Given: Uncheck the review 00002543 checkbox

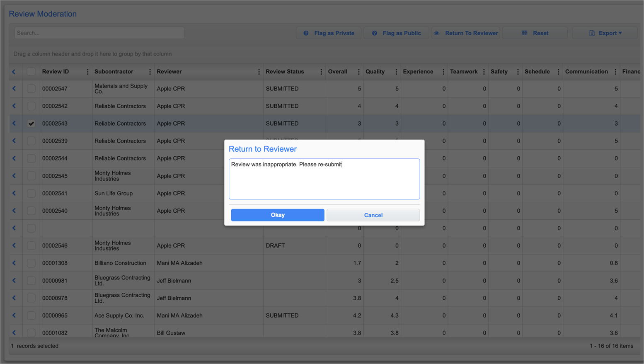Looking at the screenshot, I should [x=31, y=123].
